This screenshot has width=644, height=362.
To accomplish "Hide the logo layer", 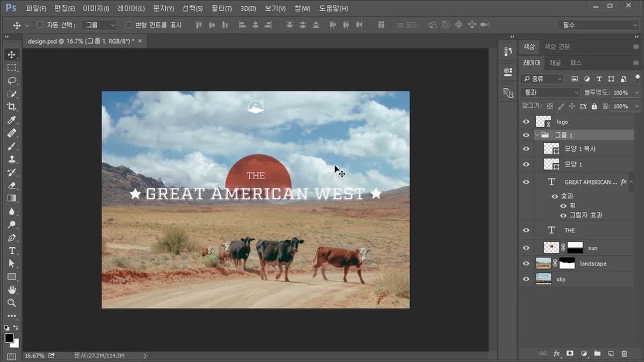I will click(x=526, y=122).
